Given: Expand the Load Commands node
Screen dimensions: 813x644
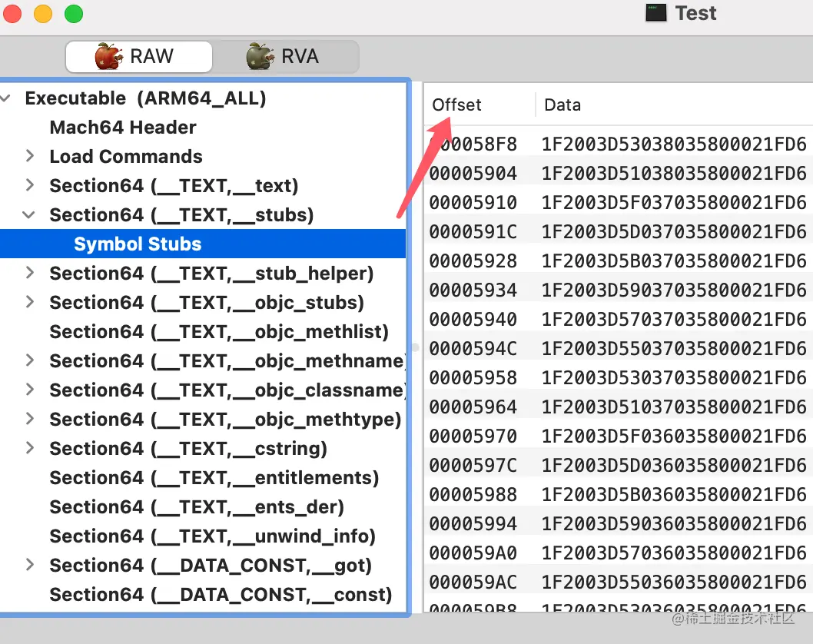Looking at the screenshot, I should coord(30,156).
